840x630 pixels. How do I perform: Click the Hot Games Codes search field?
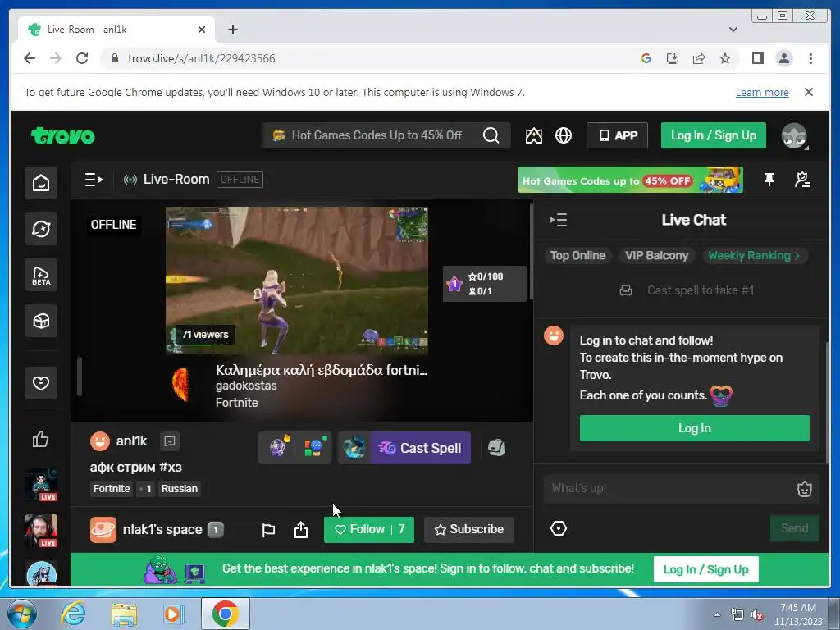tap(375, 135)
